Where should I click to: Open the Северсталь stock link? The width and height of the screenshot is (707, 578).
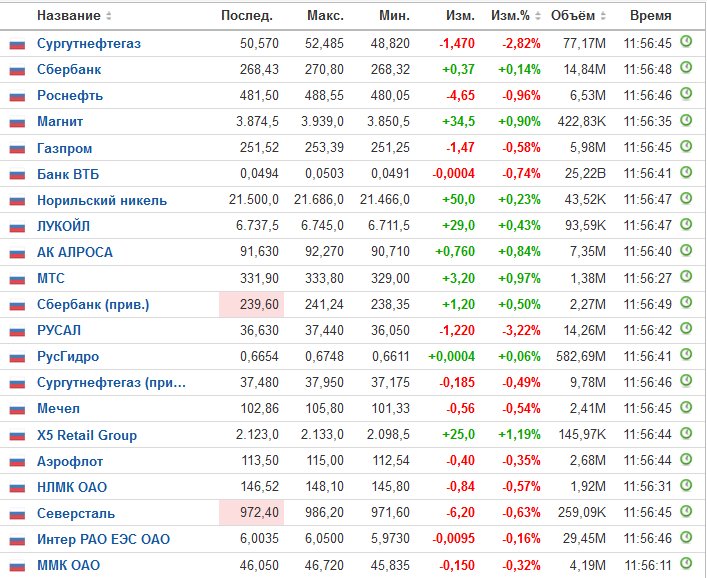click(76, 514)
